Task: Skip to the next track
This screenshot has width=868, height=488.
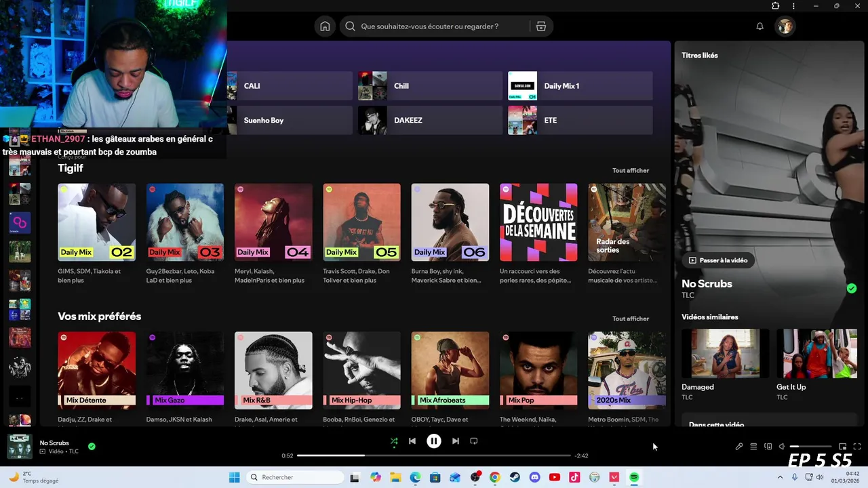Action: click(456, 441)
